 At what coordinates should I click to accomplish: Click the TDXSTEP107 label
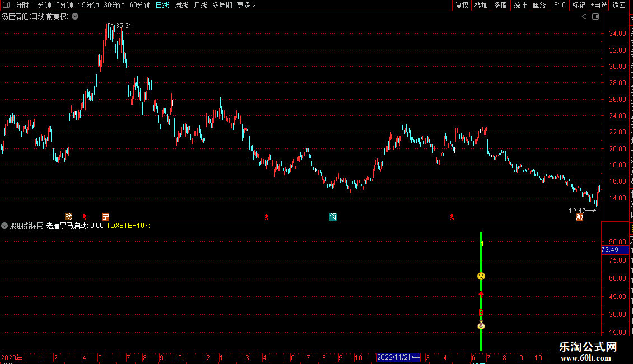point(128,226)
